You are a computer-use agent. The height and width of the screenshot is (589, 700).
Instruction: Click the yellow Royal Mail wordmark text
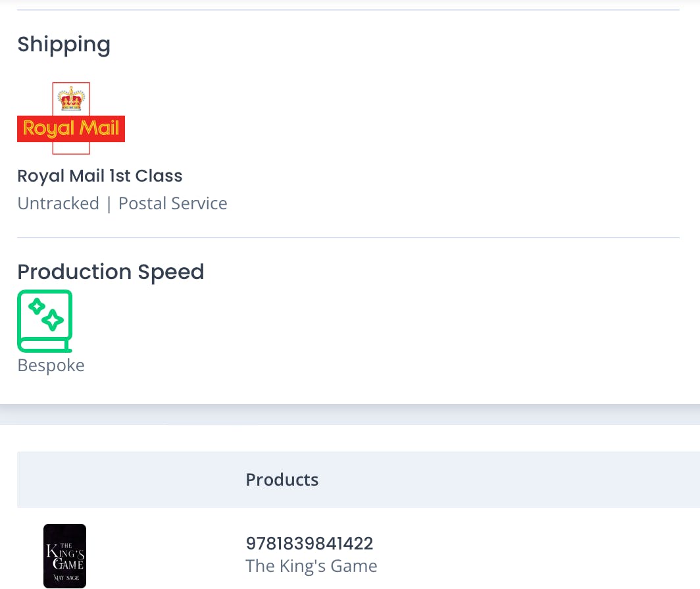[x=71, y=128]
